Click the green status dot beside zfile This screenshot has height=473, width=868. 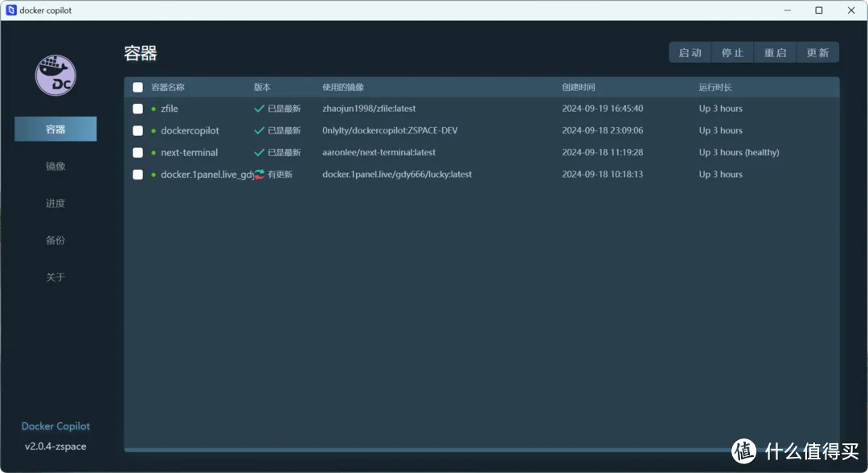[154, 109]
